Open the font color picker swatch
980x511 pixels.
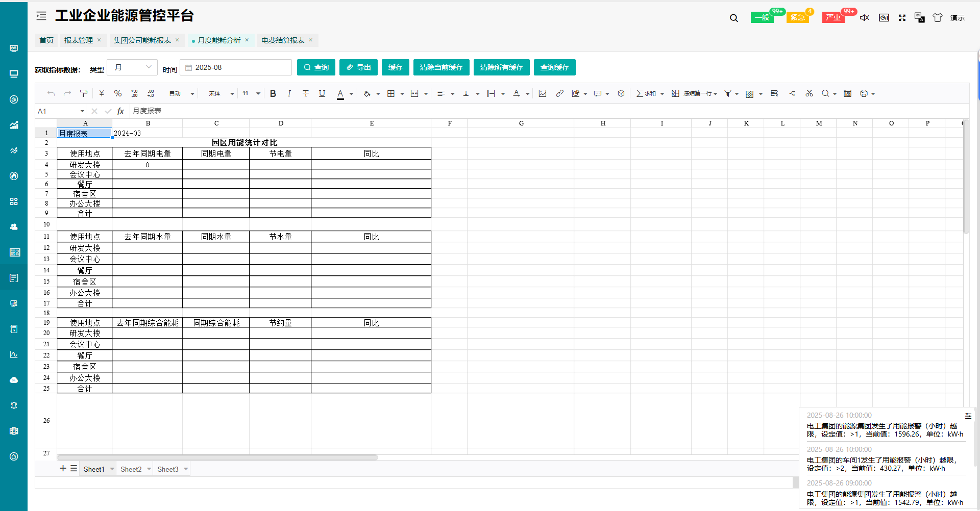[x=340, y=93]
